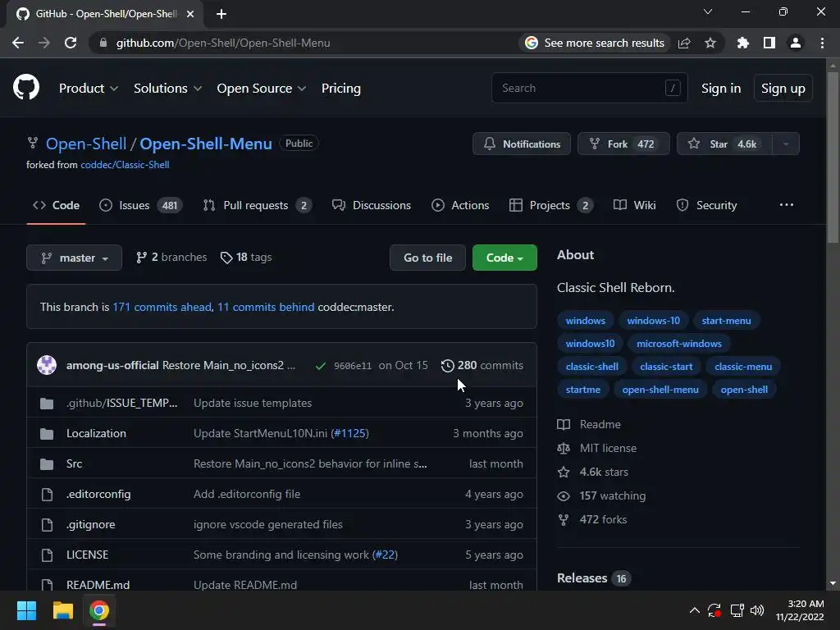
Task: View the 2 branches link
Action: tap(171, 257)
